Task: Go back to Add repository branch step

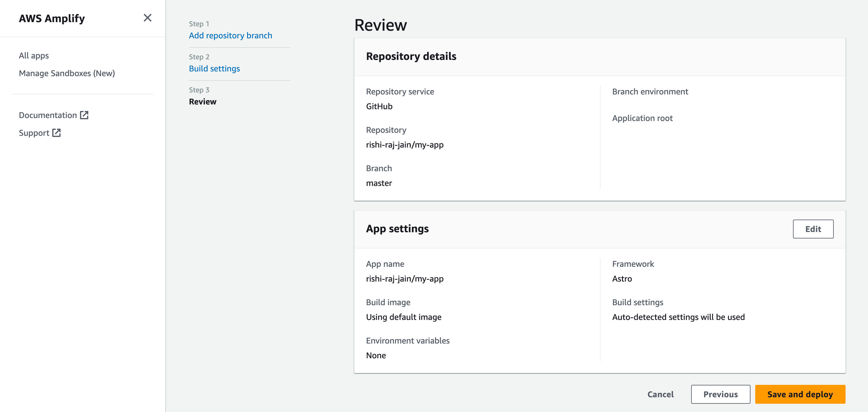Action: [x=231, y=35]
